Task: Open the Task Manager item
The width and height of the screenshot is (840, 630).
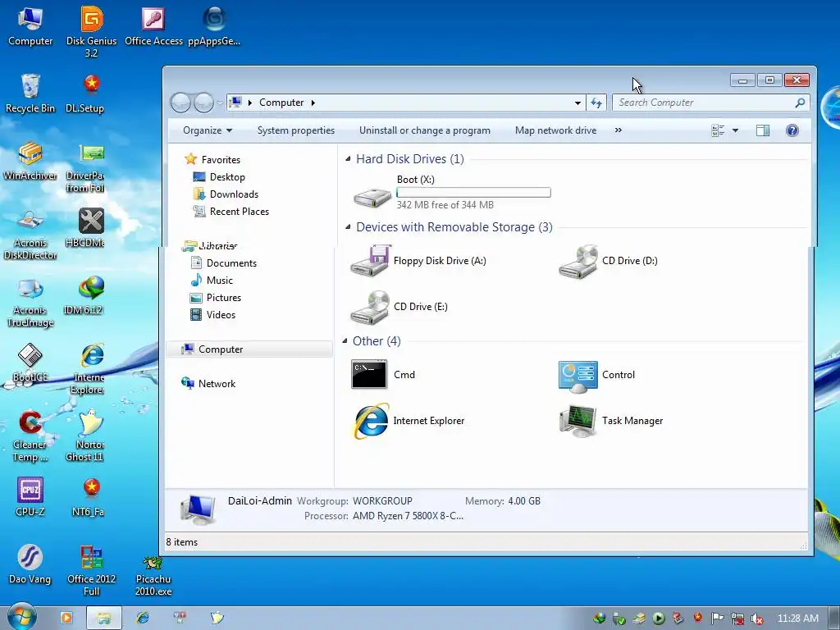Action: click(611, 421)
